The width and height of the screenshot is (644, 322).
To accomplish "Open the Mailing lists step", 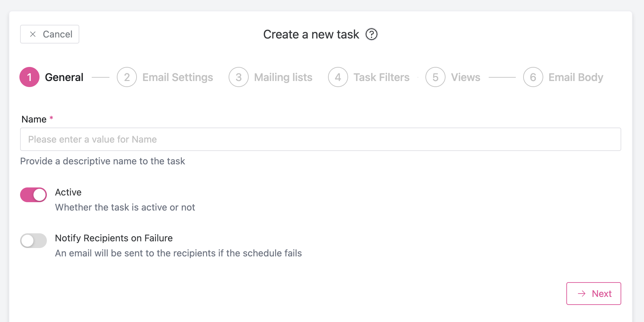I will (283, 77).
